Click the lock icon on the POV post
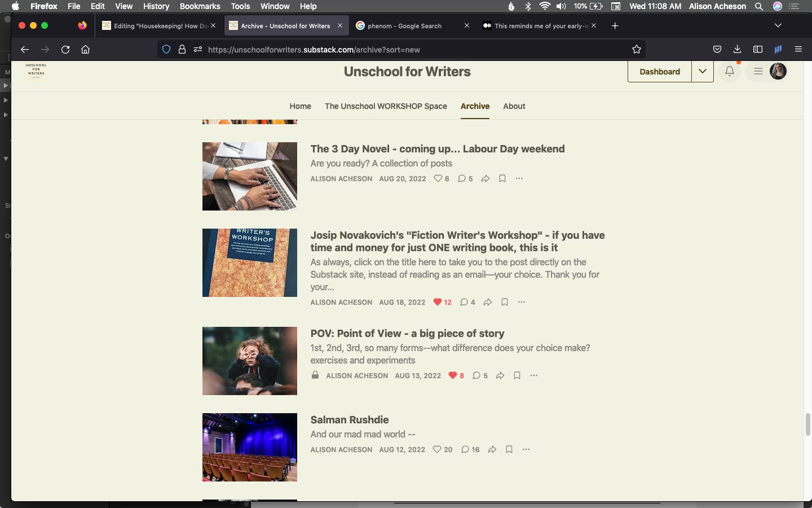The width and height of the screenshot is (812, 508). (315, 375)
